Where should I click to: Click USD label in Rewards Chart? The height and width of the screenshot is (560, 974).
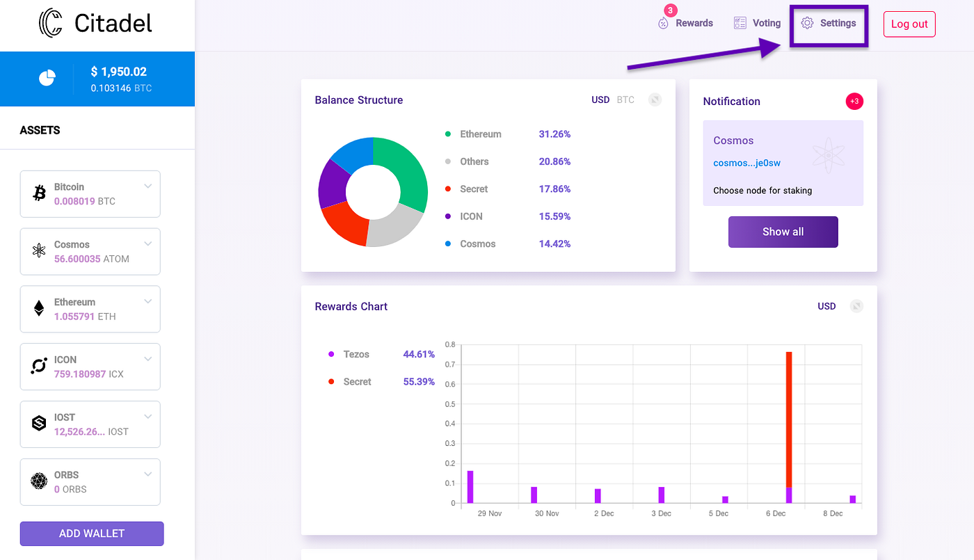(827, 306)
